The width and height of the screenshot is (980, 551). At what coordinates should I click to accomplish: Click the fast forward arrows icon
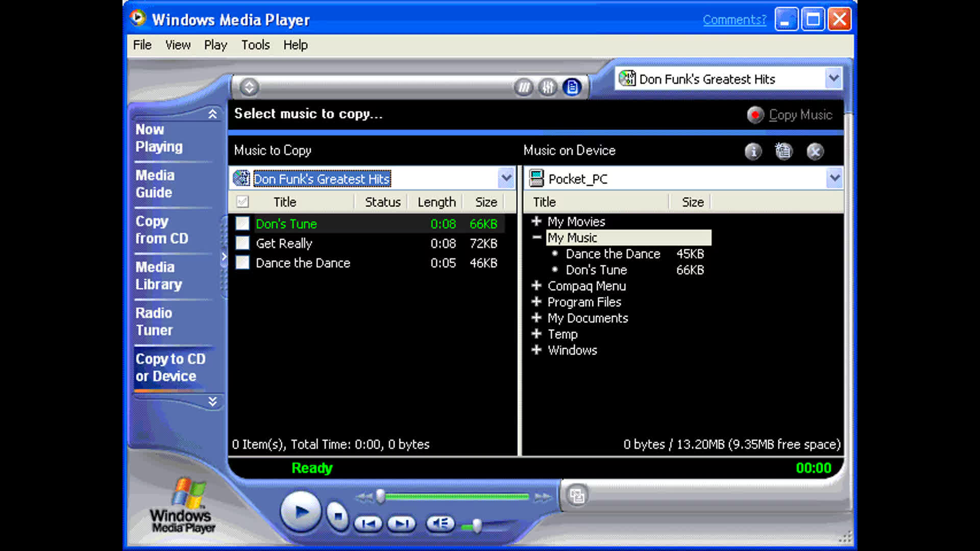[543, 497]
